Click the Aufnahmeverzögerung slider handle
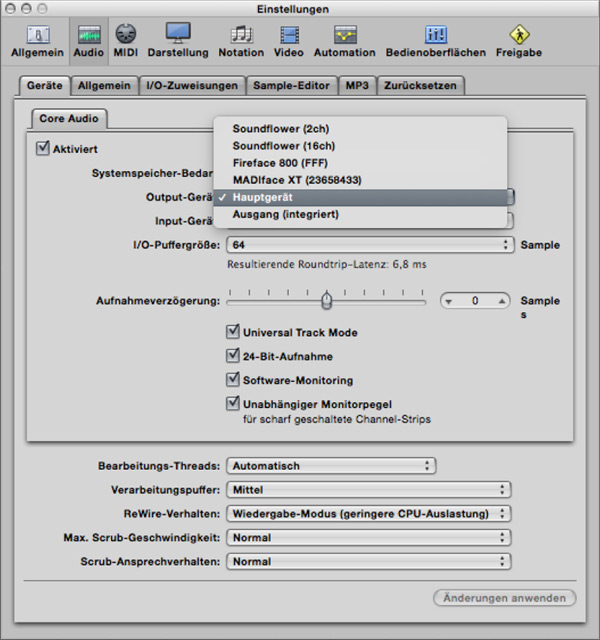 coord(326,300)
